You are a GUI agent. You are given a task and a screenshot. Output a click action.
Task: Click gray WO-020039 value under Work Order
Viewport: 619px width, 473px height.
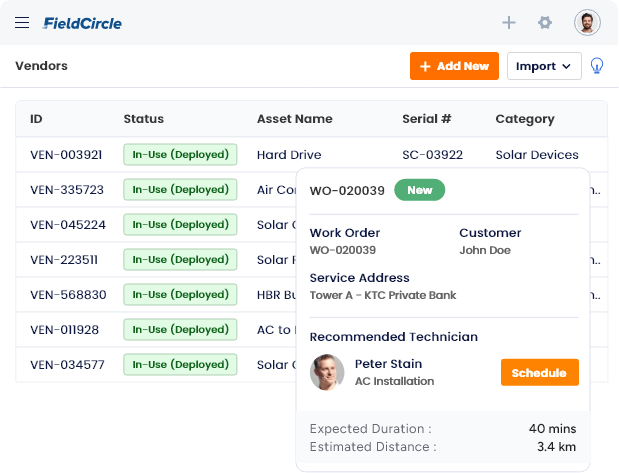(343, 250)
